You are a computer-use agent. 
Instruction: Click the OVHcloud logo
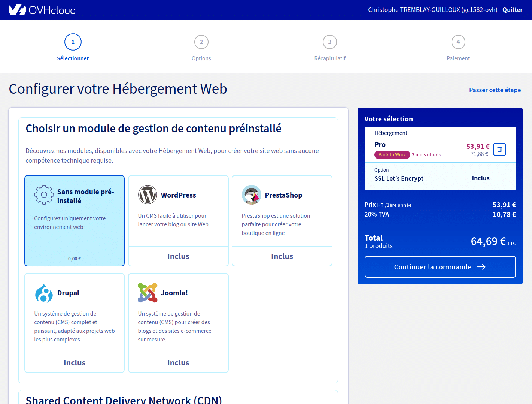pyautogui.click(x=42, y=10)
